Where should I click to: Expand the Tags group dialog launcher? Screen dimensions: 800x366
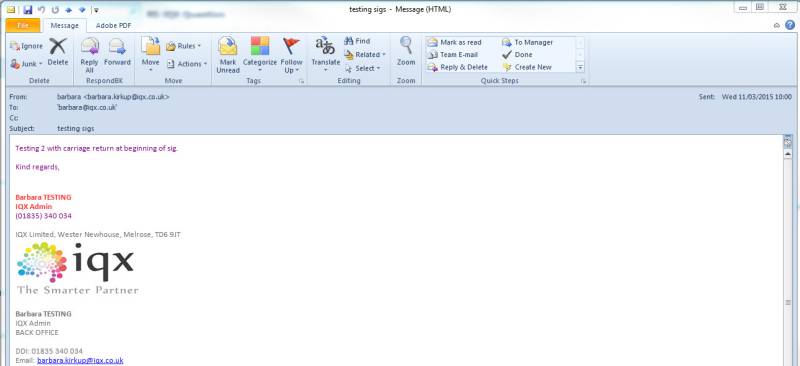coord(302,81)
